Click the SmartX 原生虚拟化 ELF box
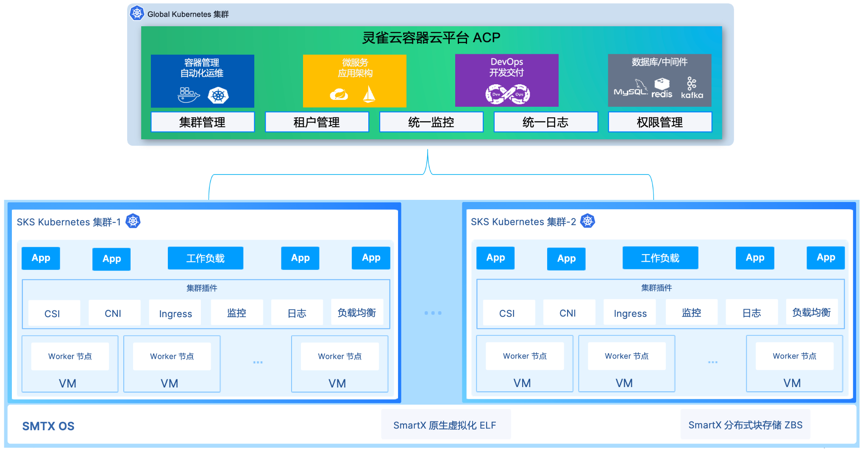The image size is (868, 451). 446,424
